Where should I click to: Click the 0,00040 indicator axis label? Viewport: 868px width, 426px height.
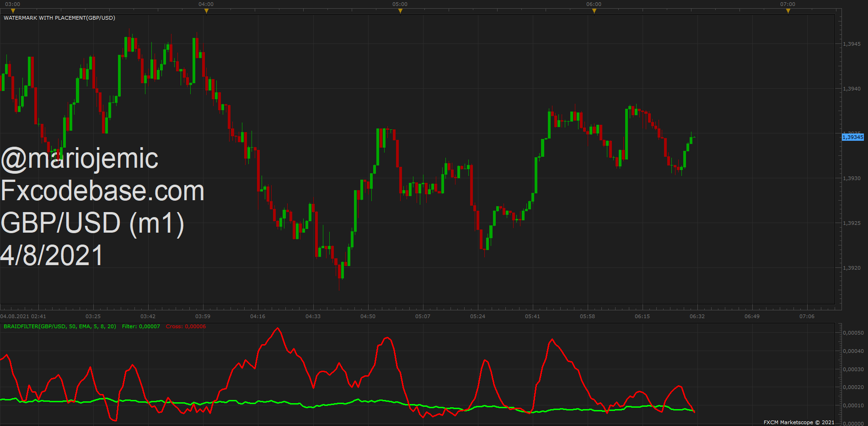pos(853,351)
